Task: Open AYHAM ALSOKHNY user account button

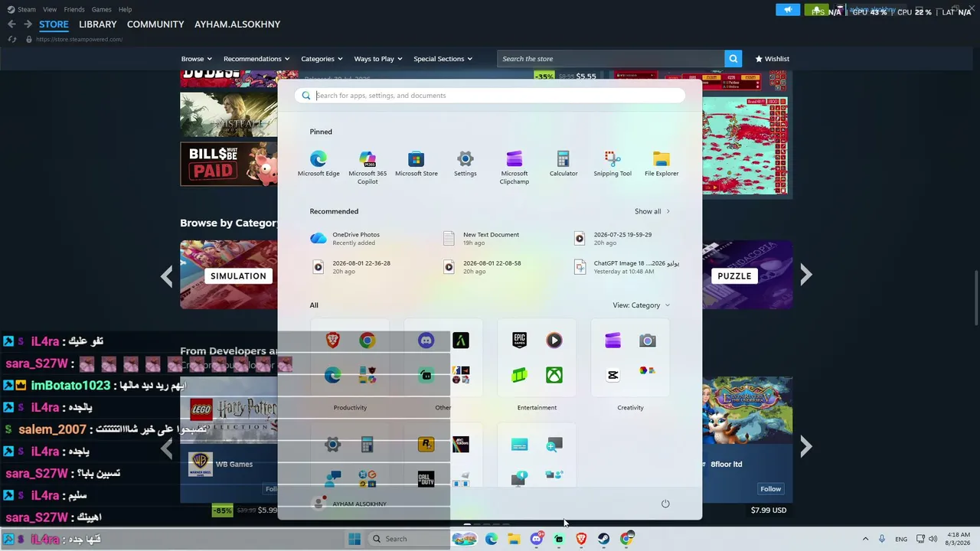Action: [349, 504]
